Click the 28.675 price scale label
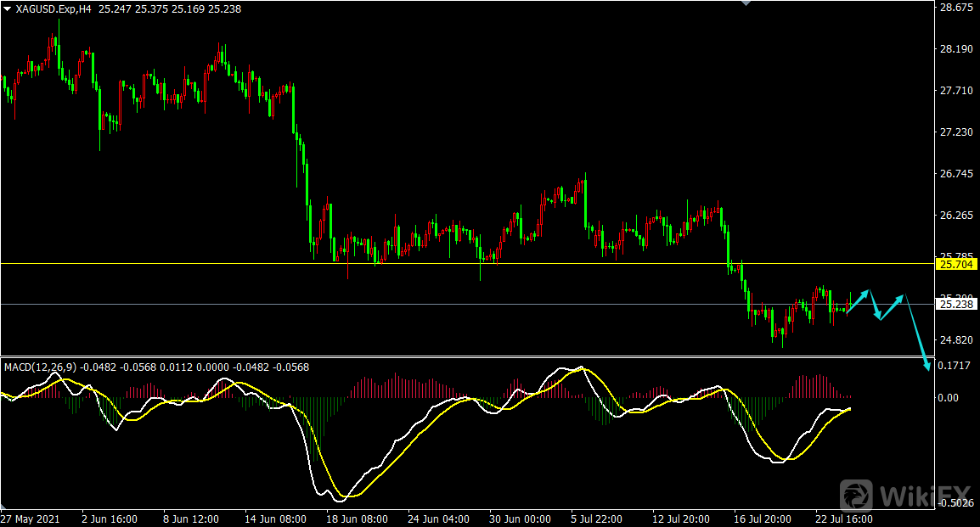This screenshot has width=980, height=527. point(957,8)
